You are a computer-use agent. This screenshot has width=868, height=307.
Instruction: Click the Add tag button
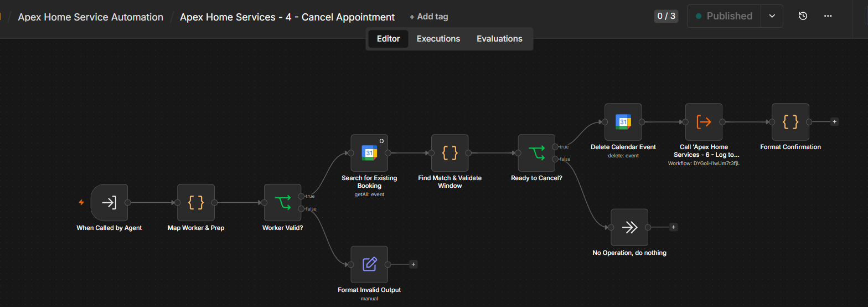tap(429, 17)
